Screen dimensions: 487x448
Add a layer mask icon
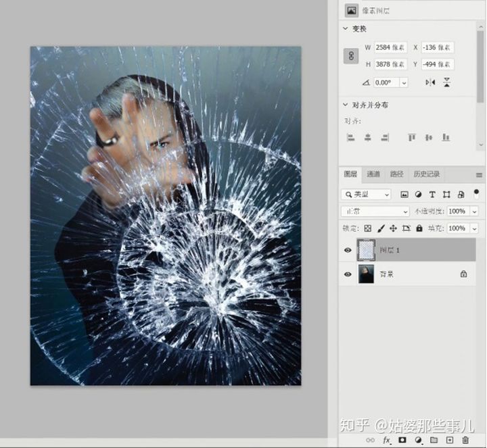pyautogui.click(x=402, y=440)
